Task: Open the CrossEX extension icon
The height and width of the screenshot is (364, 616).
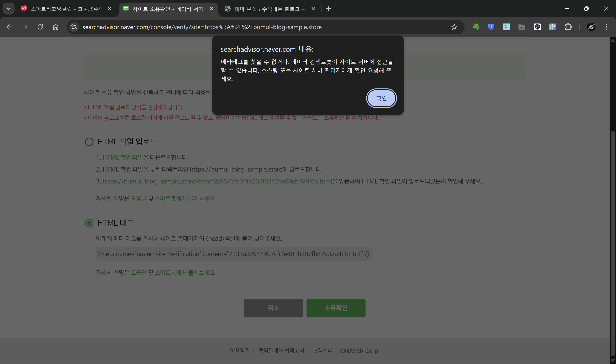Action: point(506,27)
